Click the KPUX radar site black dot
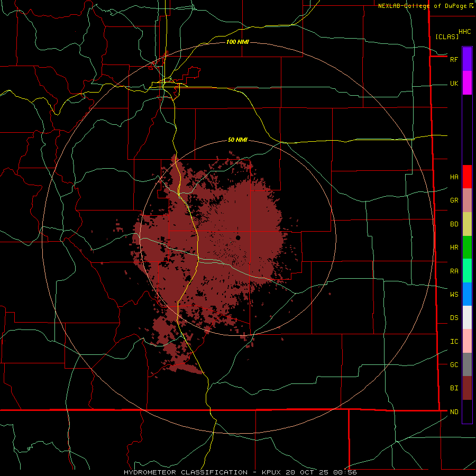476x476 pixels. (x=238, y=237)
